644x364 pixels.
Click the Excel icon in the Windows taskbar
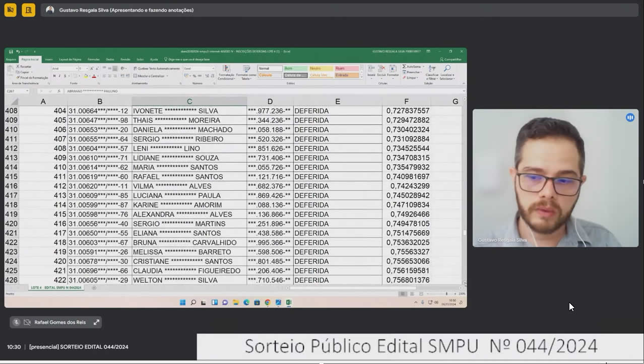[x=289, y=303]
